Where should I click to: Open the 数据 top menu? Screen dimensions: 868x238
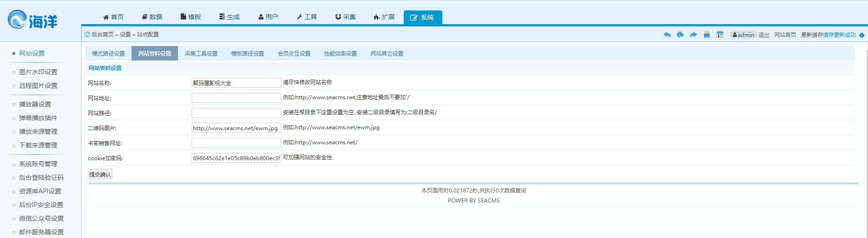152,17
